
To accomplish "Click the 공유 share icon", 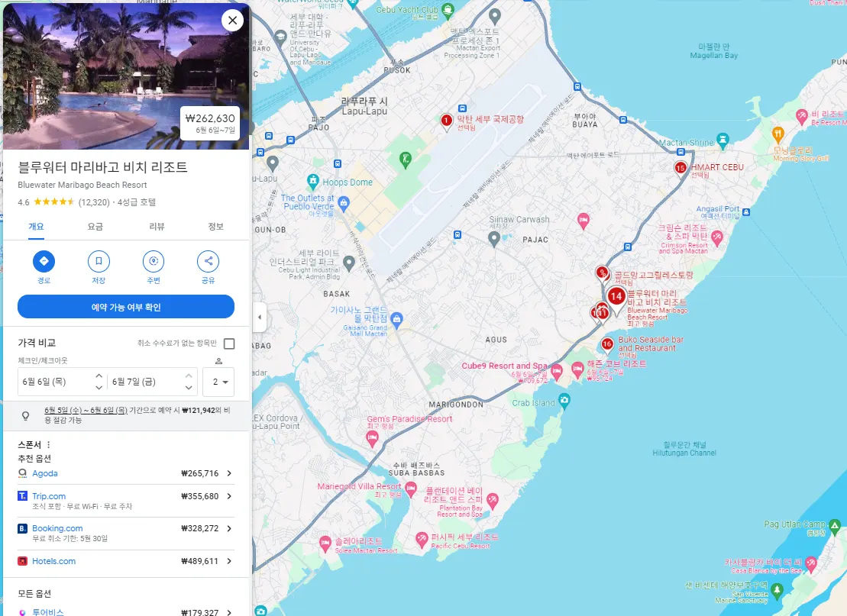I will click(x=208, y=261).
